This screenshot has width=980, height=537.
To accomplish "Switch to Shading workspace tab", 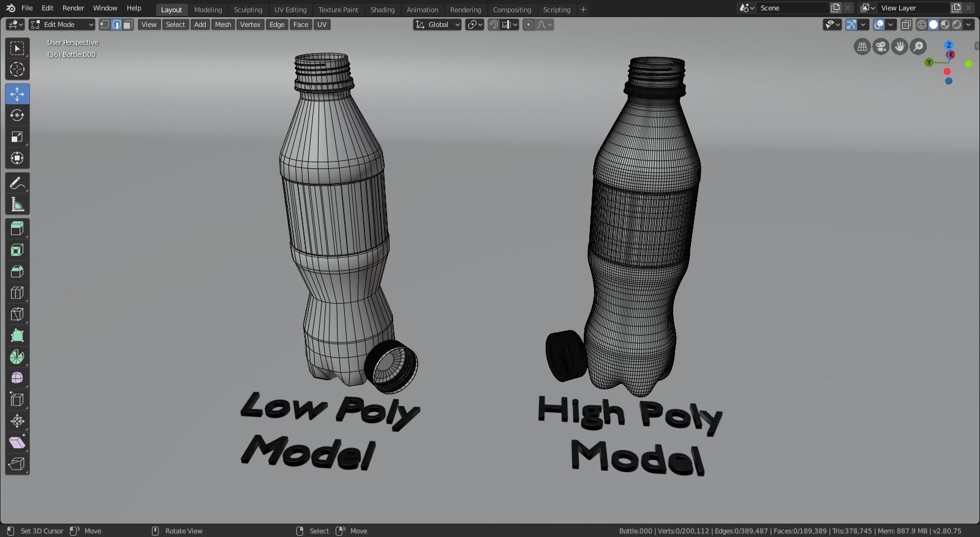I will point(382,10).
